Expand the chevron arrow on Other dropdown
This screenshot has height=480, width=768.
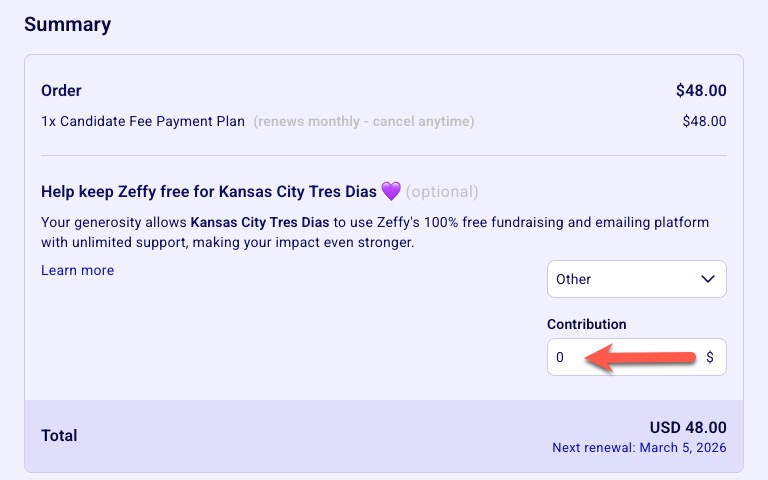[708, 279]
